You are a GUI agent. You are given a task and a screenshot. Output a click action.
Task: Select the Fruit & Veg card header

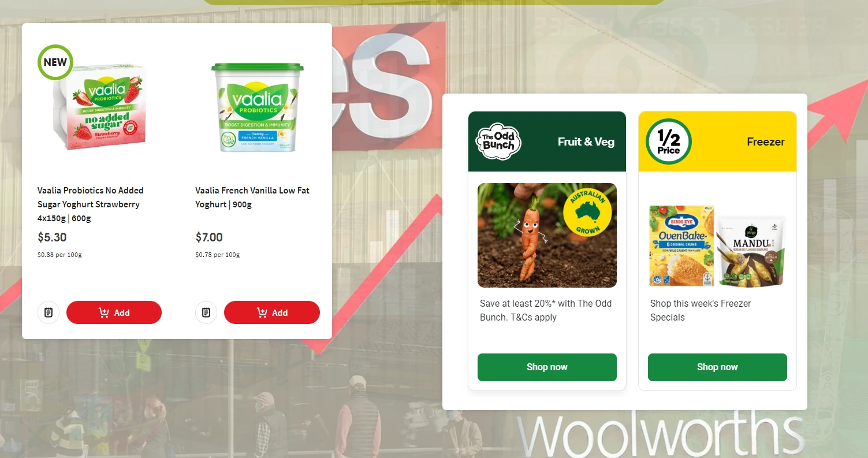pyautogui.click(x=547, y=142)
